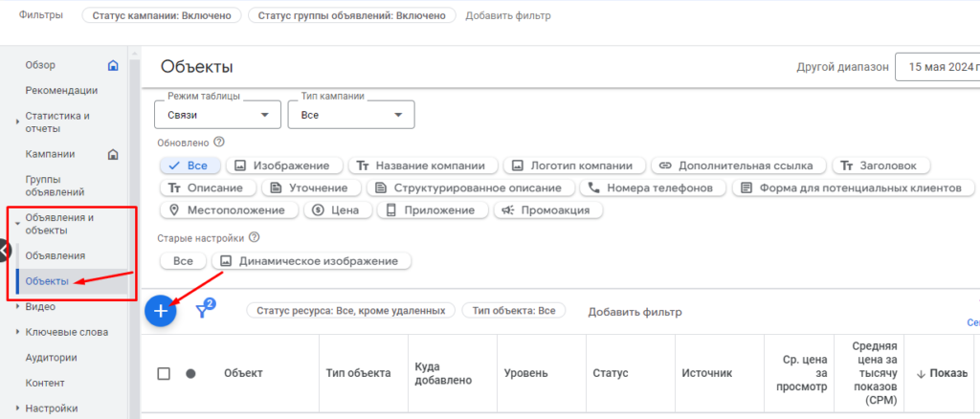Open the filter funnel icon with badge 2
980x419 pixels.
pyautogui.click(x=205, y=309)
